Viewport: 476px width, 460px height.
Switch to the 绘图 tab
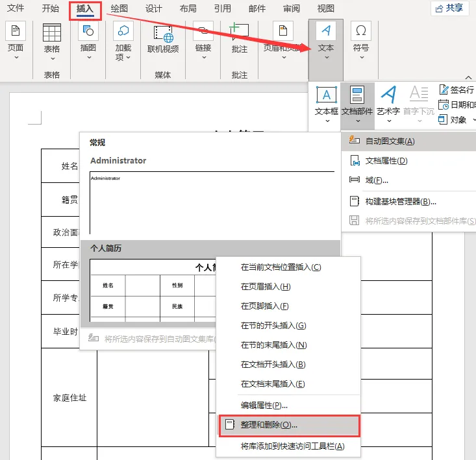[x=119, y=8]
